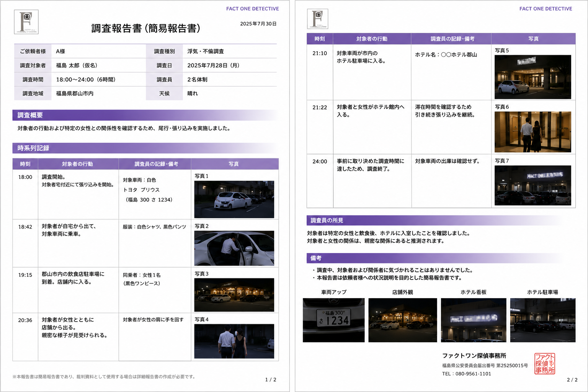Click the company logo on page 2
588x392 pixels.
tap(318, 19)
